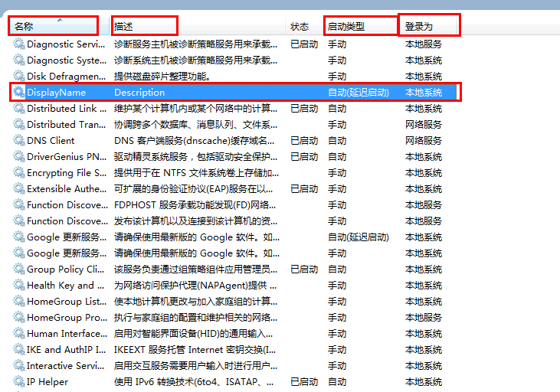This screenshot has width=560, height=392.
Task: Select the Health Key and service name
Action: click(65, 286)
